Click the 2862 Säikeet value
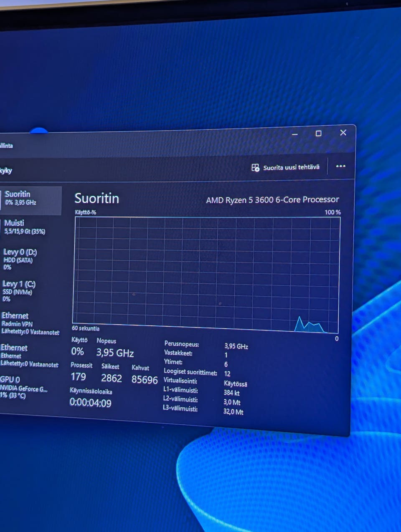Screen dimensions: 401x532 point(112,378)
